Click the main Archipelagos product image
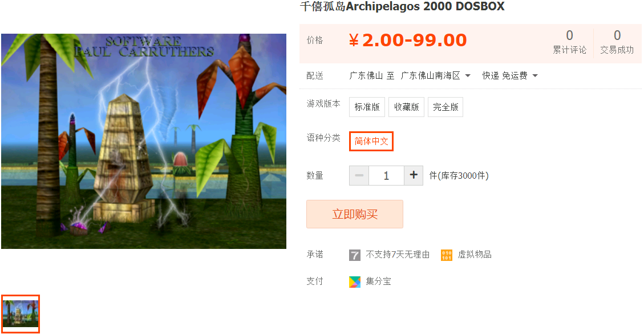Viewport: 644px width, 334px height. 144,141
